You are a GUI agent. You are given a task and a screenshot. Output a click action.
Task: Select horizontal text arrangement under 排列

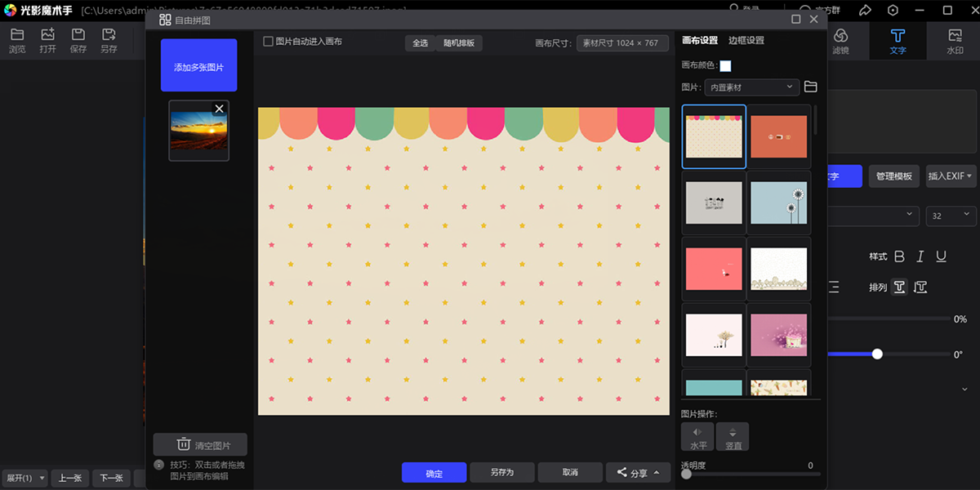[899, 287]
